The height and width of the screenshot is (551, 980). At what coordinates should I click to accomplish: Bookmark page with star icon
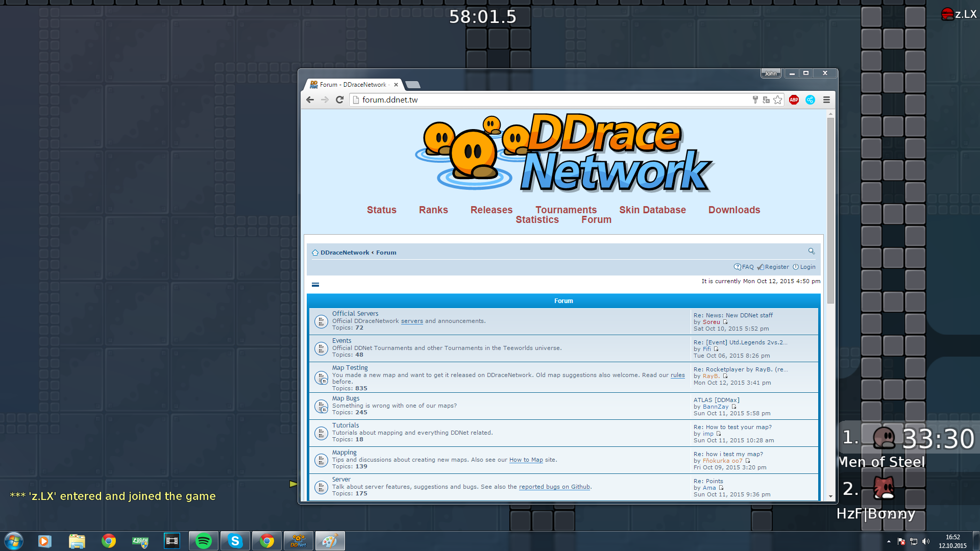(x=777, y=100)
